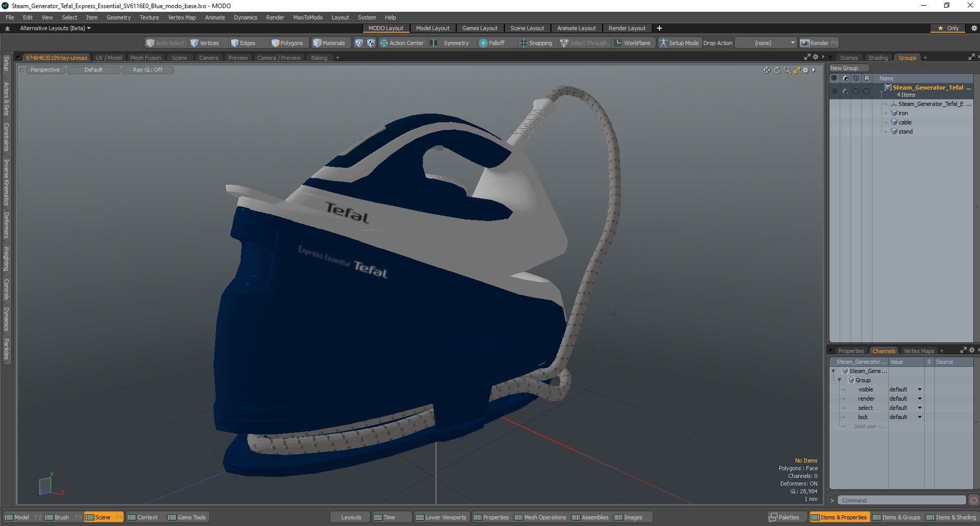Image resolution: width=980 pixels, height=526 pixels.
Task: Click the record button beside Command field
Action: click(x=973, y=500)
